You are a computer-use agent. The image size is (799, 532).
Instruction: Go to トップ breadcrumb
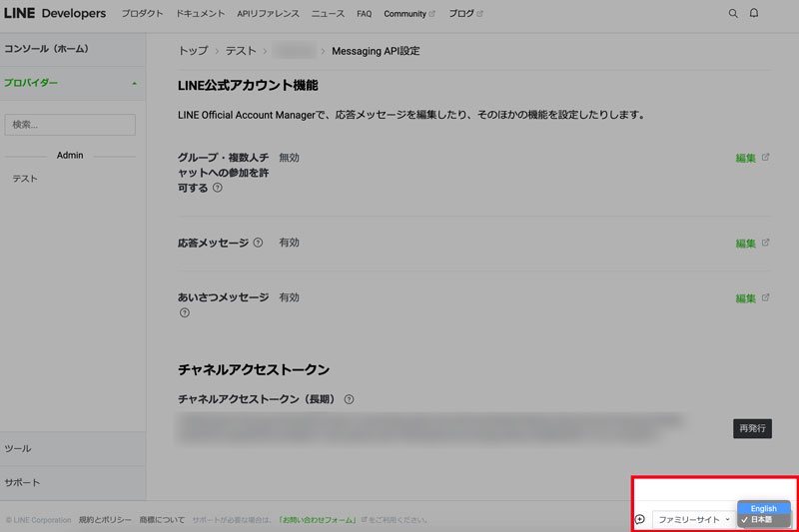coord(193,51)
